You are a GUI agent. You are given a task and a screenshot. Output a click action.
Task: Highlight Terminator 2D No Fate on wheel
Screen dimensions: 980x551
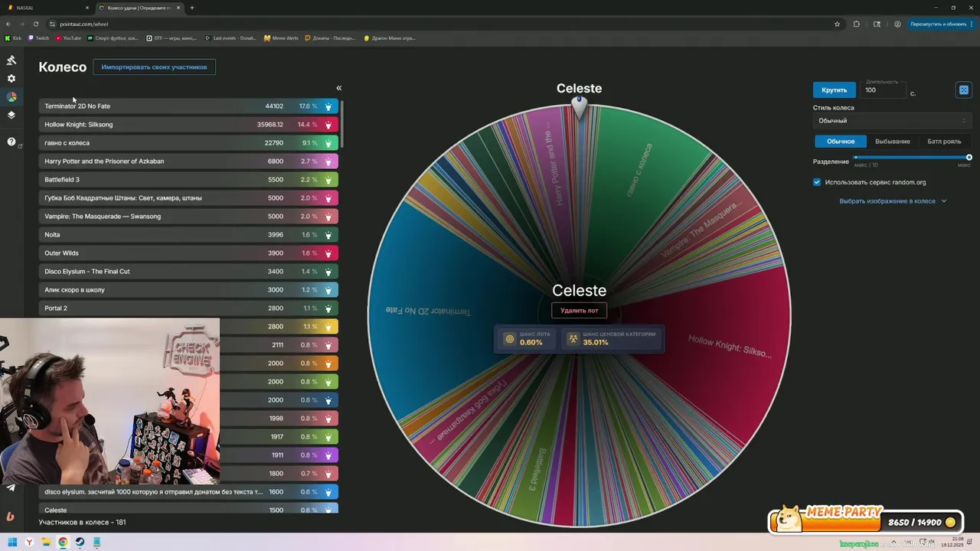[x=328, y=106]
